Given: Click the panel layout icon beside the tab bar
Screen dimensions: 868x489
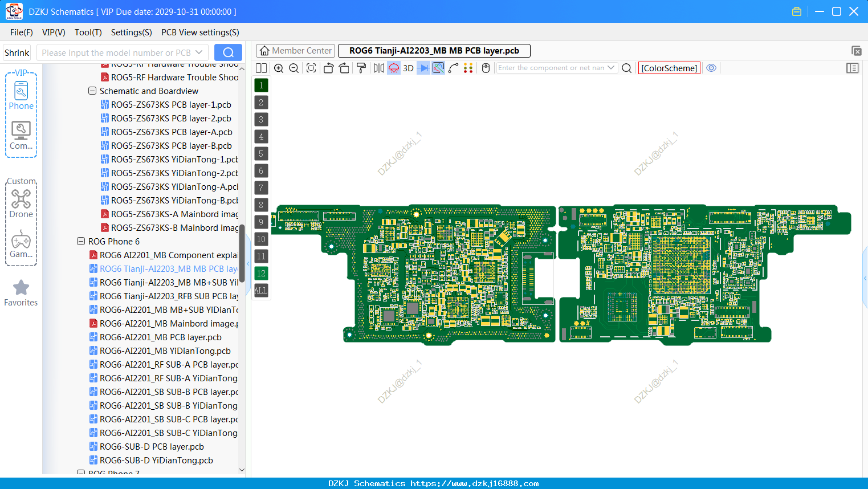Looking at the screenshot, I should [856, 51].
